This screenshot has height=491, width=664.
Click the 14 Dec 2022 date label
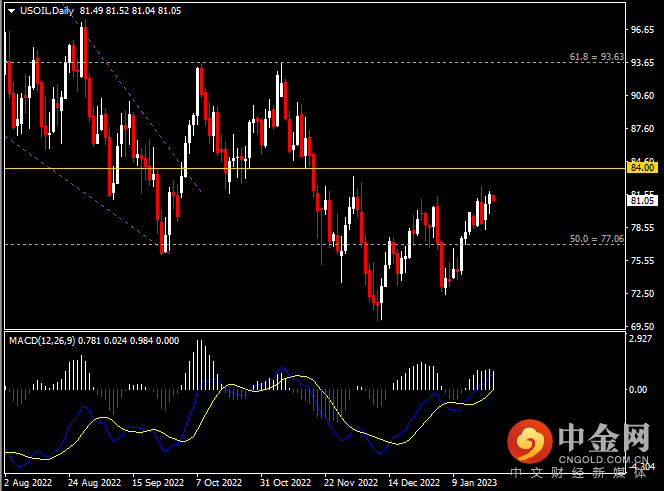tap(414, 483)
